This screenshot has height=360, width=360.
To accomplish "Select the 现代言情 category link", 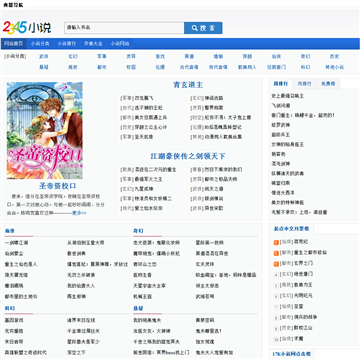I will coord(218,67).
